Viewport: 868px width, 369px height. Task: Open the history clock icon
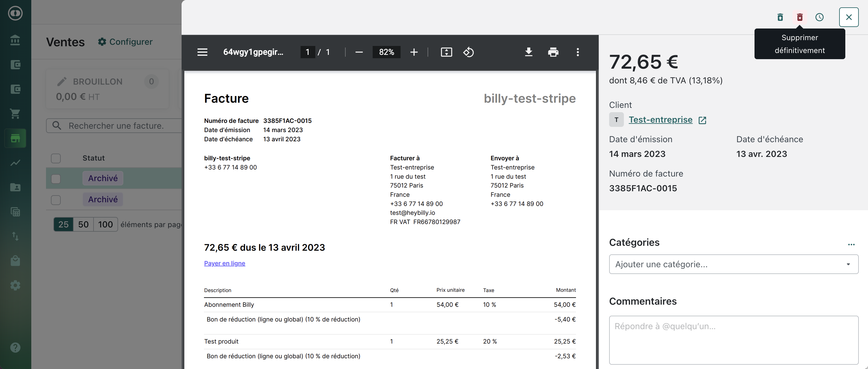click(819, 17)
